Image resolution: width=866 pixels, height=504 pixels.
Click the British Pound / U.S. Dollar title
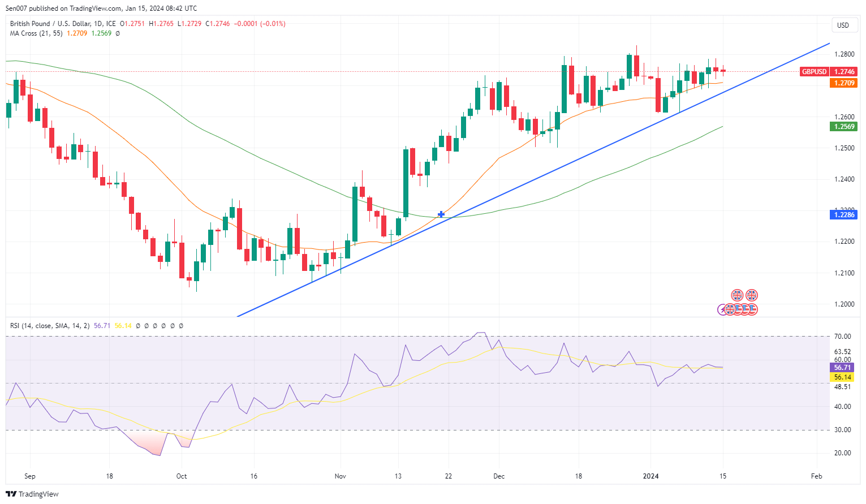point(63,24)
